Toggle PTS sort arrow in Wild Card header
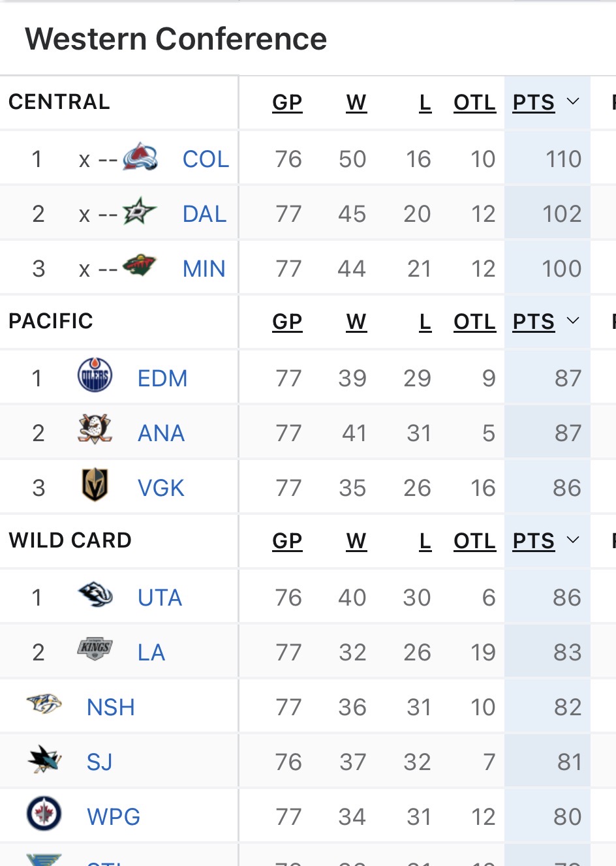Viewport: 616px width, 866px height. click(x=573, y=540)
